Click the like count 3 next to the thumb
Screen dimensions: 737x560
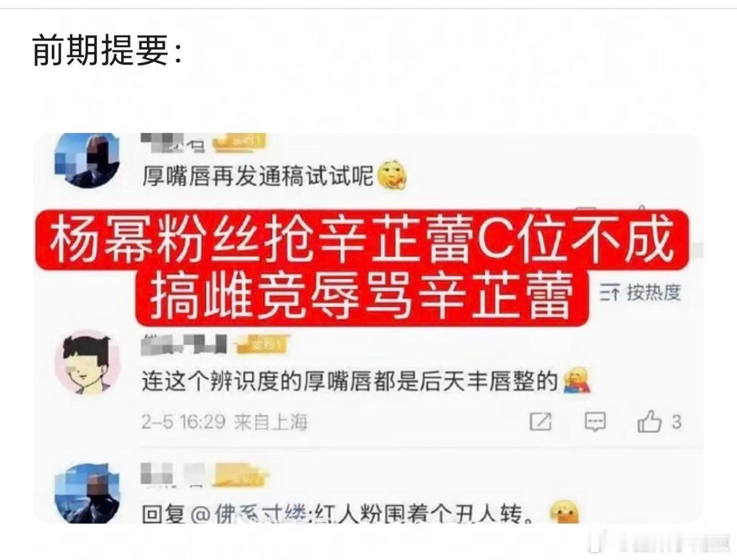point(676,422)
